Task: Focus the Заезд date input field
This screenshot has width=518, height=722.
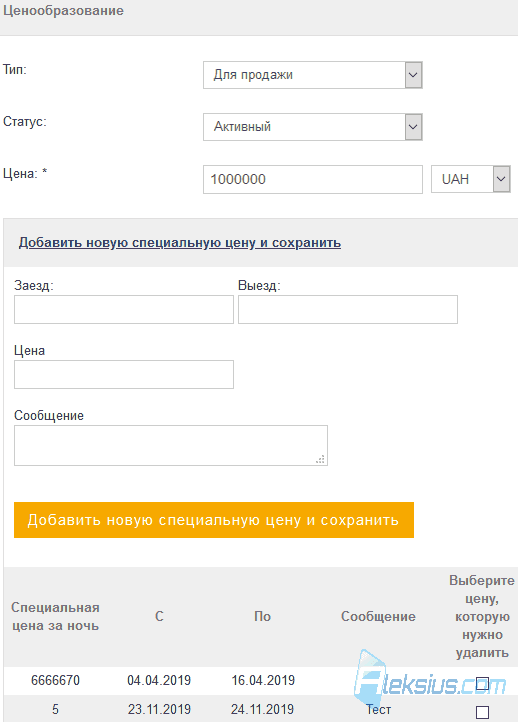Action: point(124,309)
